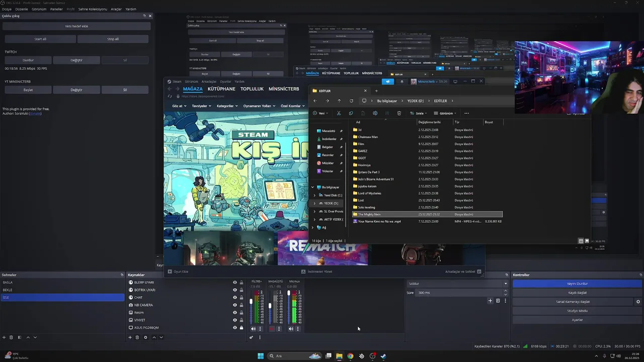
Task: Cut icon in File Explorer toolbar
Action: tap(339, 113)
